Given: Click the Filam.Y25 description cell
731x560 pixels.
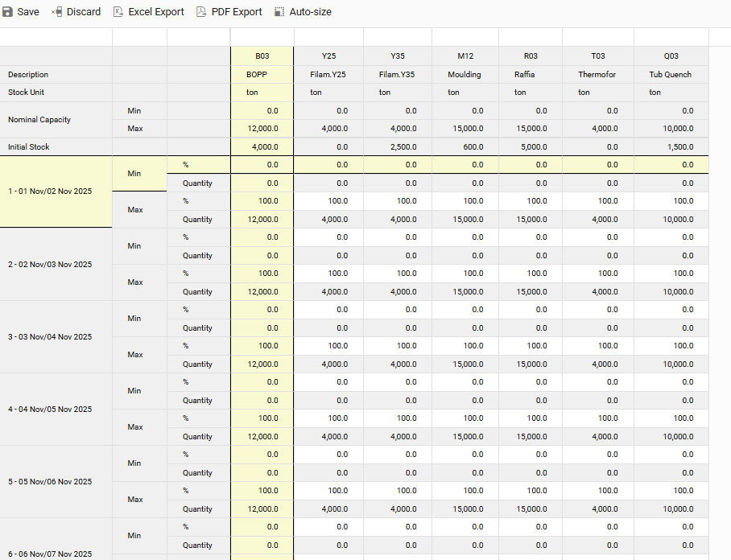Looking at the screenshot, I should tap(328, 75).
